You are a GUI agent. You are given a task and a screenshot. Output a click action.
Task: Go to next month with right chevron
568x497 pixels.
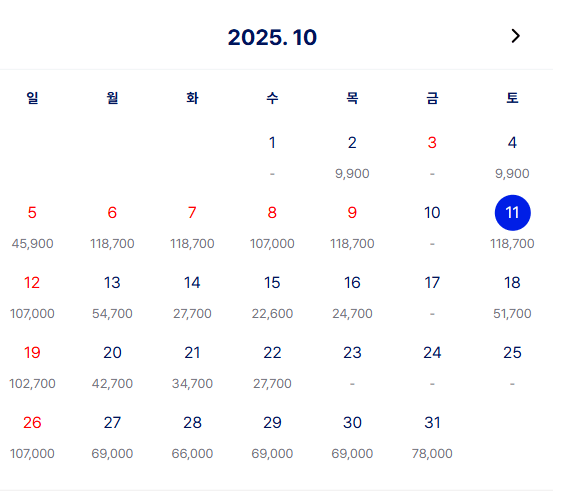pos(515,36)
